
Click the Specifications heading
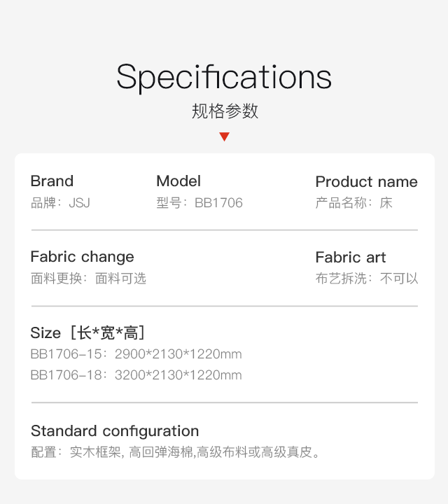pyautogui.click(x=224, y=77)
